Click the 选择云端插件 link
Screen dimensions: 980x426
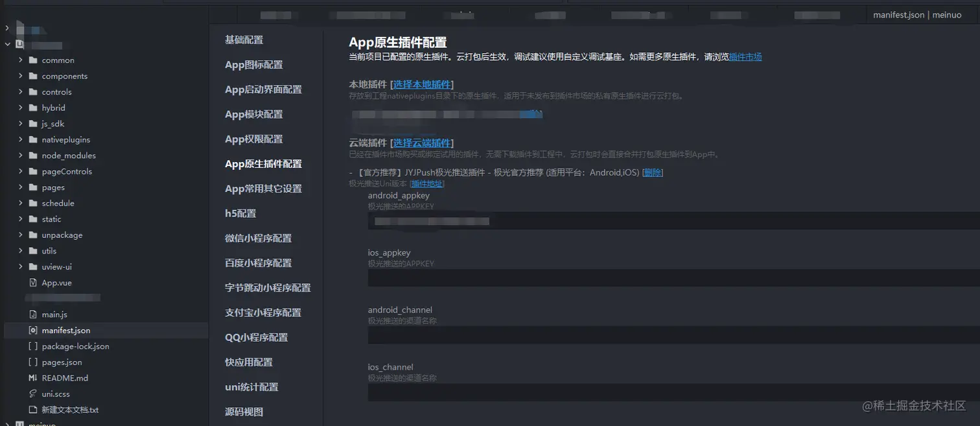click(423, 143)
